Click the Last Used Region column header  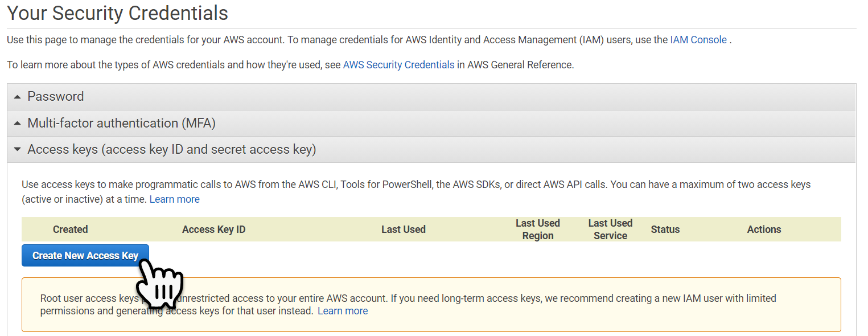click(x=538, y=229)
